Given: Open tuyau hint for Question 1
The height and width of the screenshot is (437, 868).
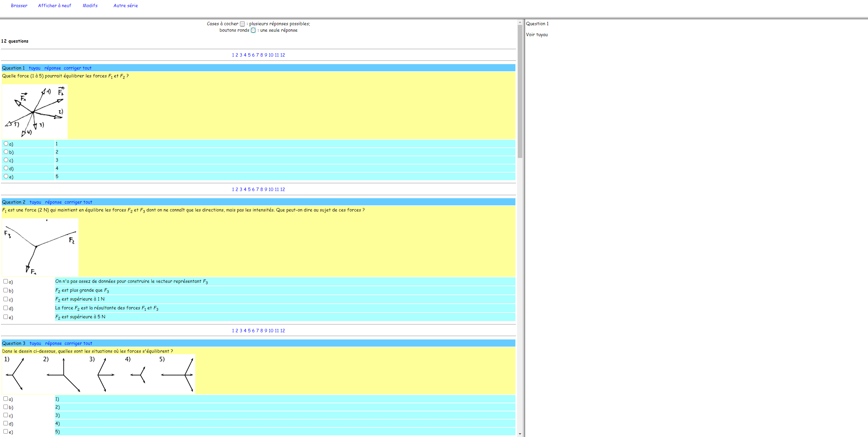Looking at the screenshot, I should tap(34, 68).
